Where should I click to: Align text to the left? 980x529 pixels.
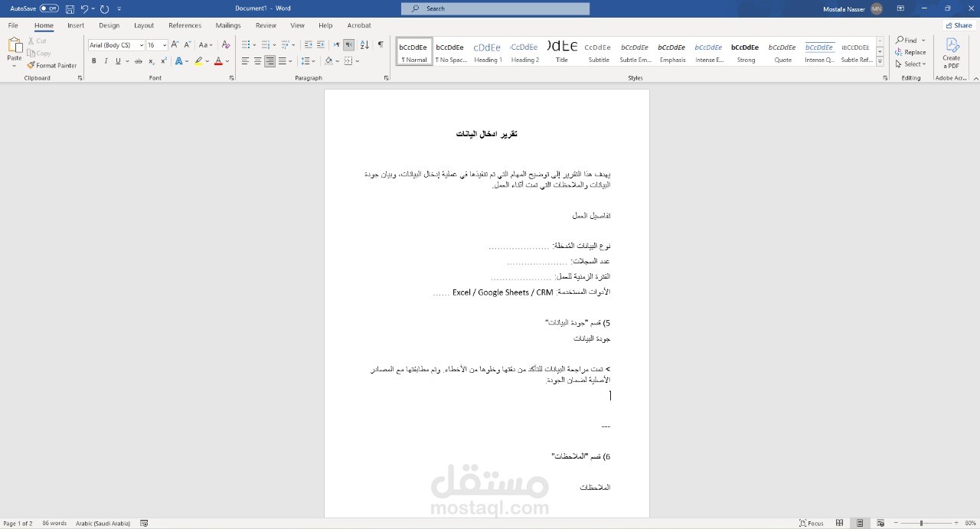tap(246, 61)
